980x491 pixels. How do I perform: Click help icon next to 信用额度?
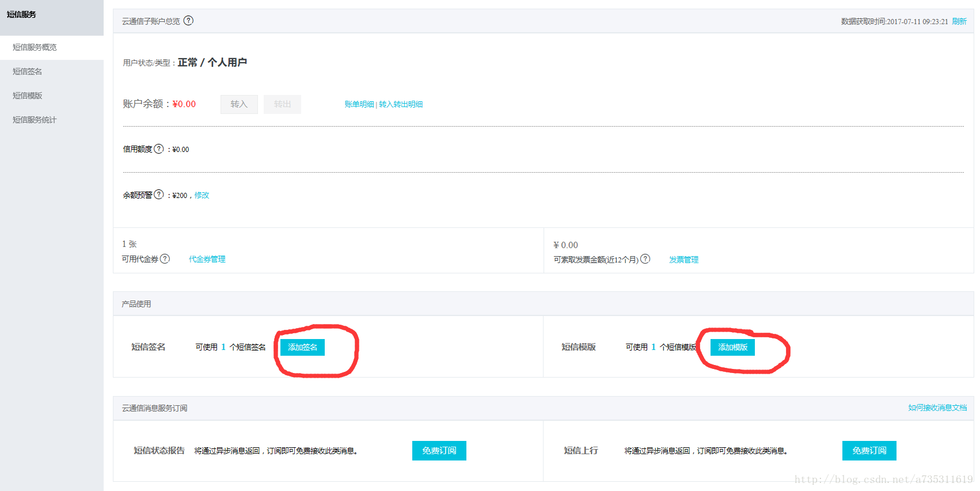[159, 149]
